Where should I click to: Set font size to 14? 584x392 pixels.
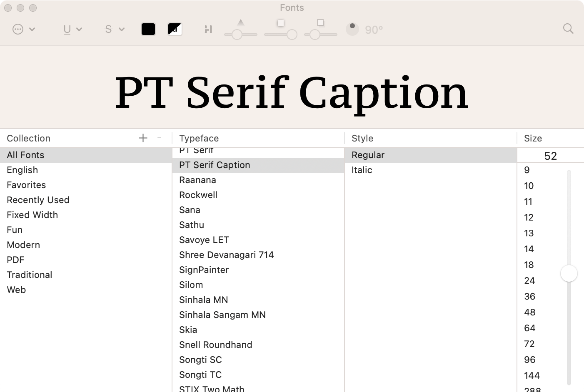coord(529,249)
